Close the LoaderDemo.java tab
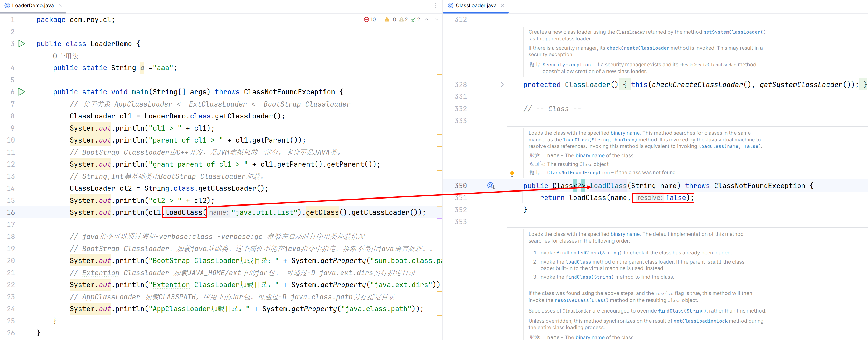The height and width of the screenshot is (340, 868). (60, 5)
